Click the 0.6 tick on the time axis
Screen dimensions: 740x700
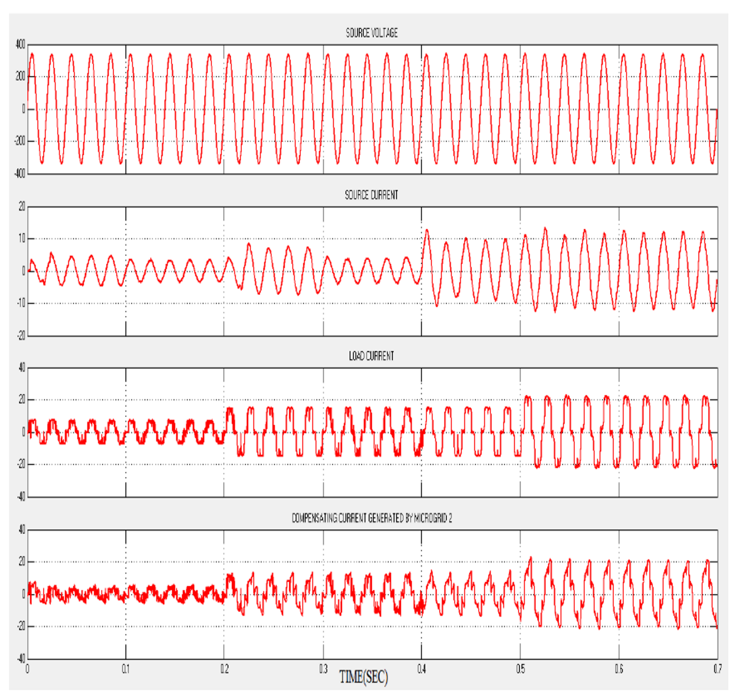619,669
